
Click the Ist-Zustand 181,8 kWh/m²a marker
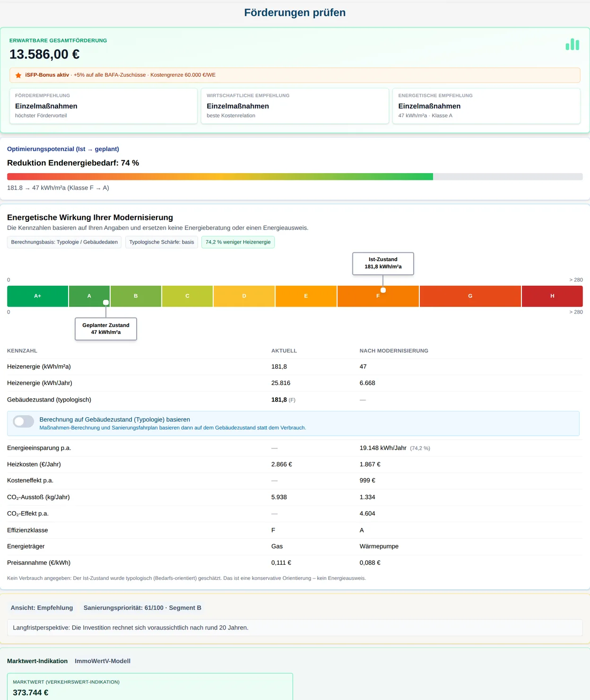383,263
